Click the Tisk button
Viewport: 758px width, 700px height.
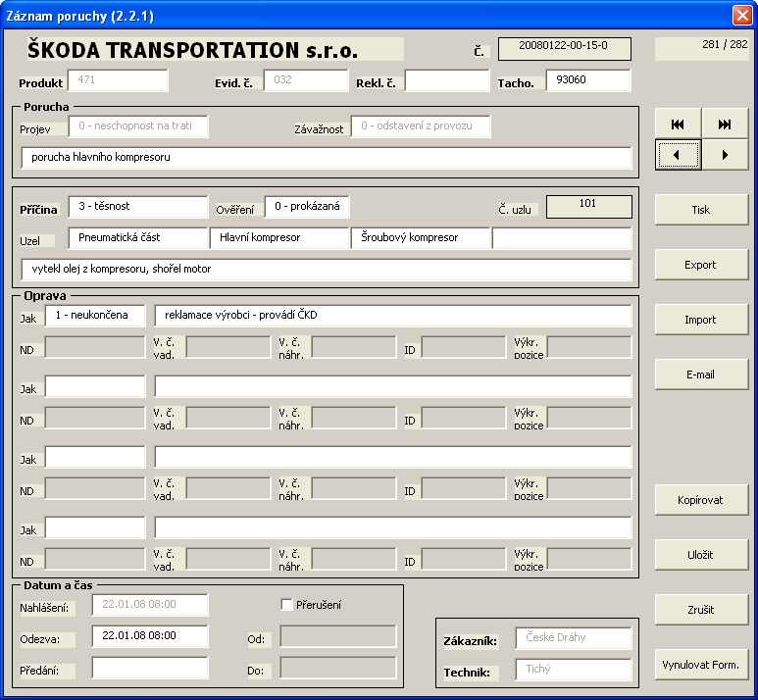(x=701, y=210)
